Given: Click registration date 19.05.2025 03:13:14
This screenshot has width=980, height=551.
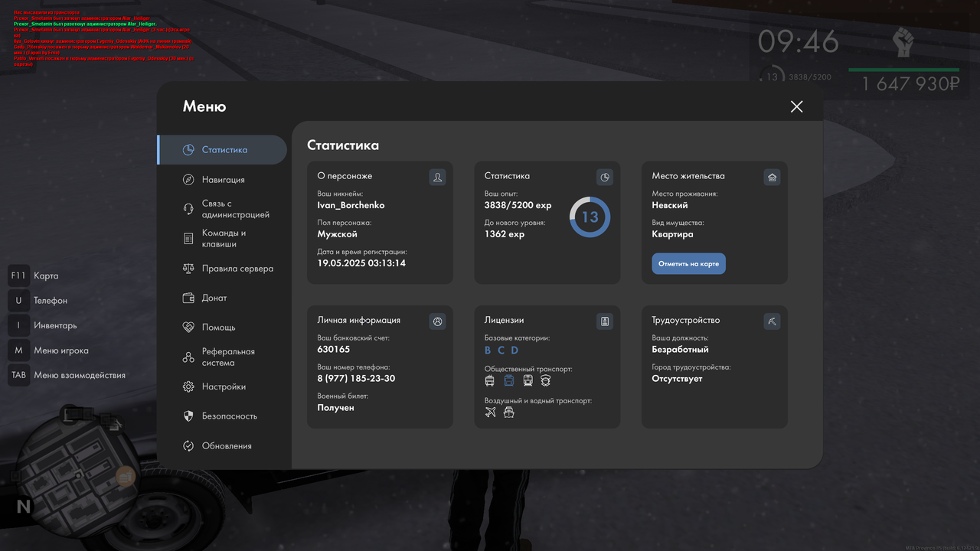Looking at the screenshot, I should click(361, 263).
